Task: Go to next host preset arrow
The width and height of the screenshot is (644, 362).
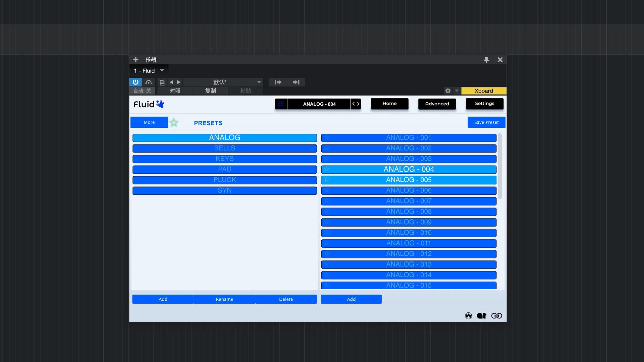Action: [x=179, y=82]
